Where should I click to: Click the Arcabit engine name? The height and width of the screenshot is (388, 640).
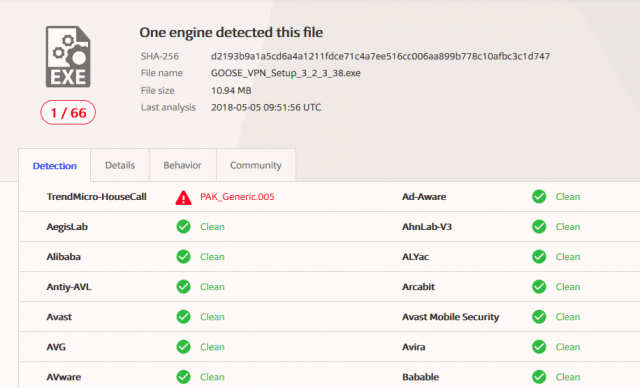(x=418, y=287)
